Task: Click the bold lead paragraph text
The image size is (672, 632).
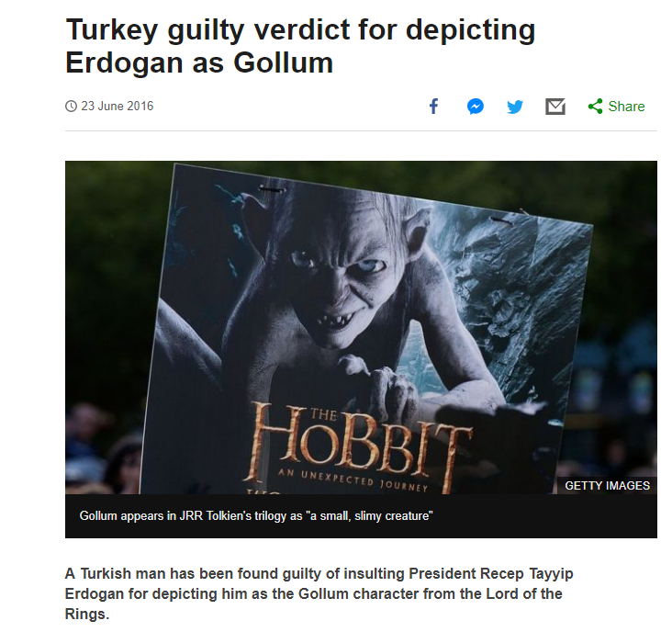Action: 319,593
